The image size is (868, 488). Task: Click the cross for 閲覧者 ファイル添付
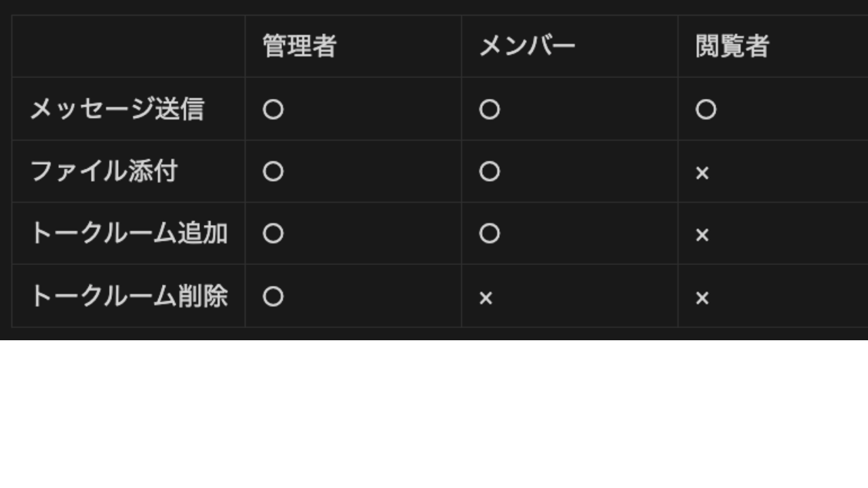tap(702, 174)
